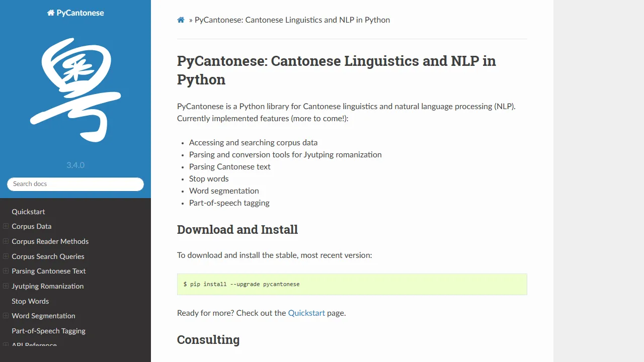Open the Part-of-Speech Tagging sidebar page
Image resolution: width=644 pixels, height=362 pixels.
48,331
